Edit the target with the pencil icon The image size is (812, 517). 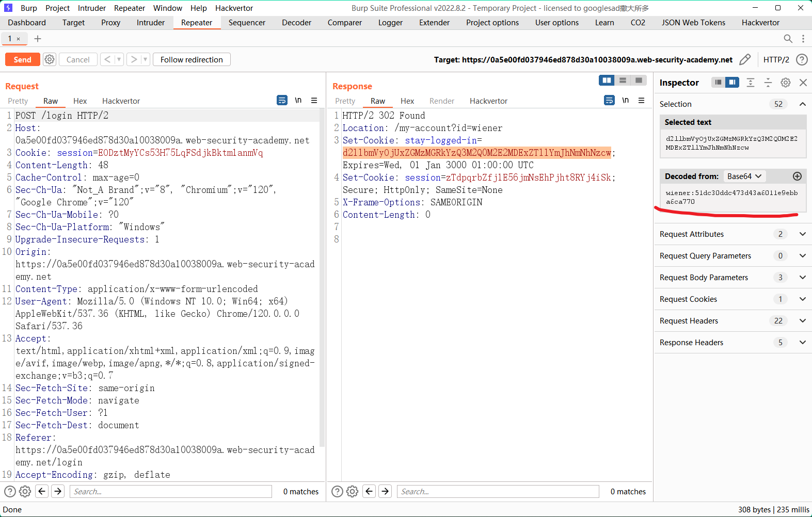(745, 59)
